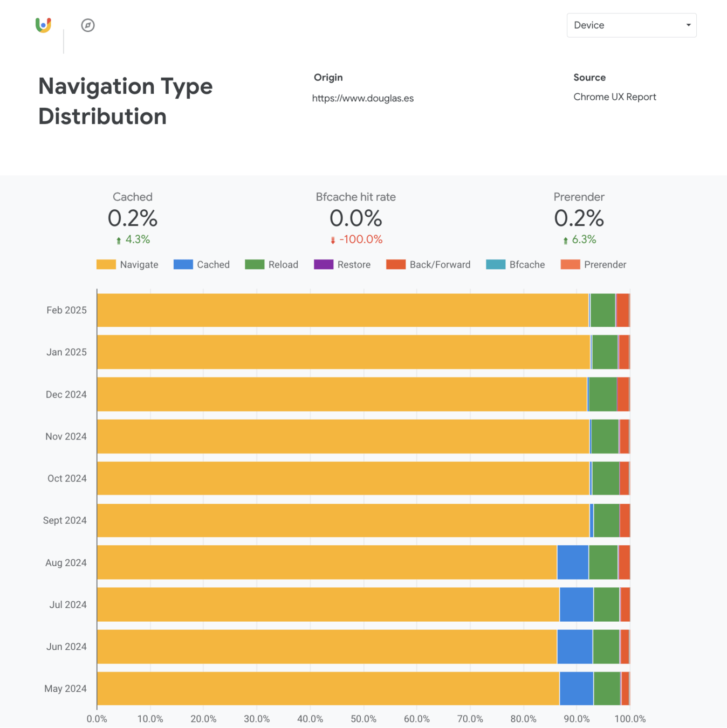The image size is (727, 728).
Task: Click the Chrome UX Report source text
Action: point(615,97)
